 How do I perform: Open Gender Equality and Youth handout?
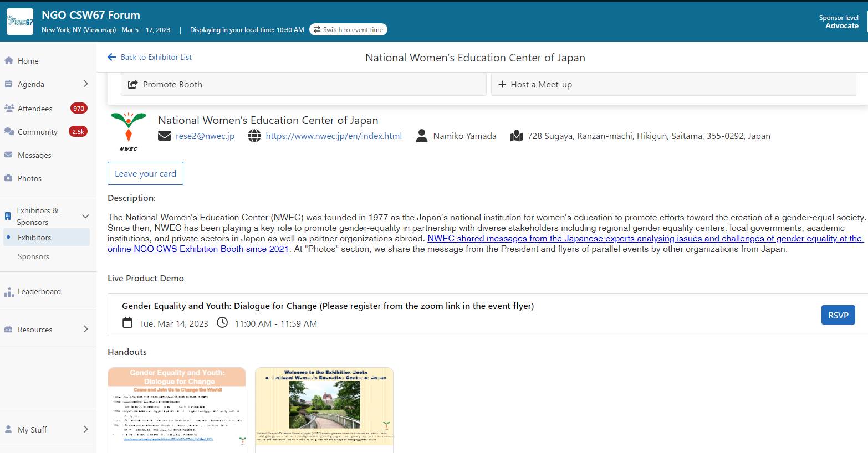coord(177,410)
